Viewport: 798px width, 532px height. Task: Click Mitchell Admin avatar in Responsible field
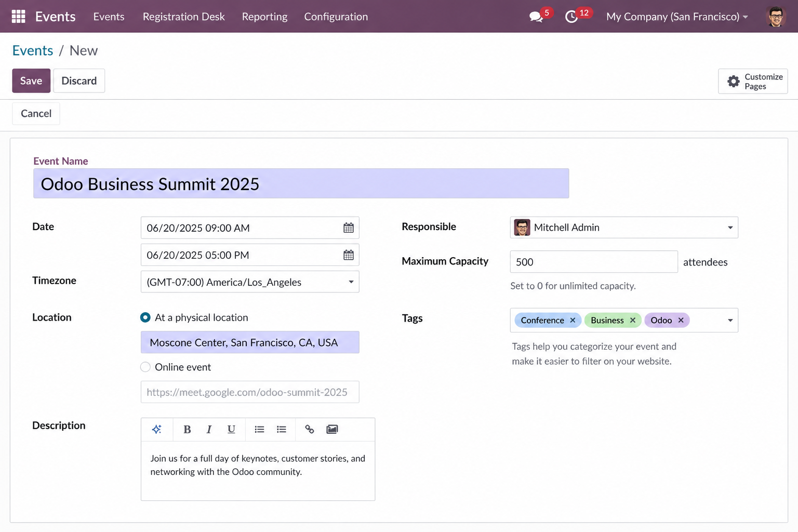click(x=522, y=228)
